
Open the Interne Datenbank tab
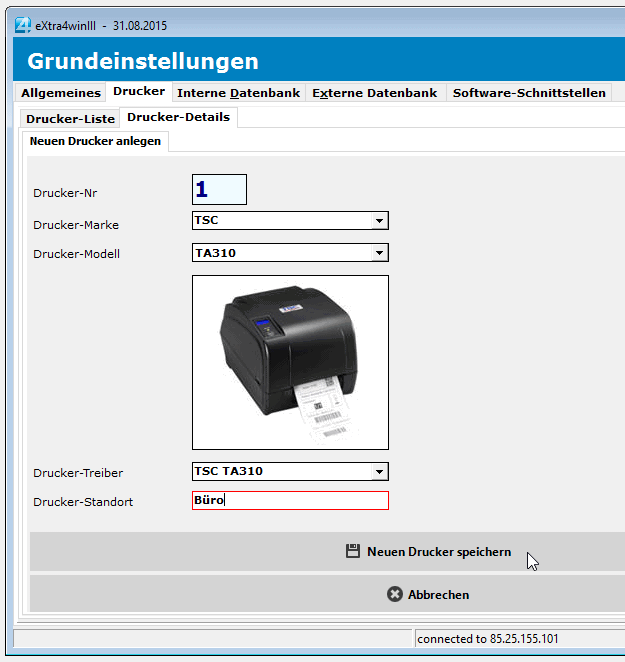(x=238, y=93)
